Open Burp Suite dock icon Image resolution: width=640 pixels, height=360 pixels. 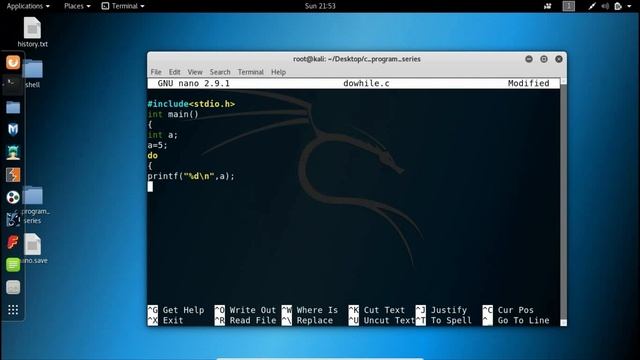[x=13, y=175]
